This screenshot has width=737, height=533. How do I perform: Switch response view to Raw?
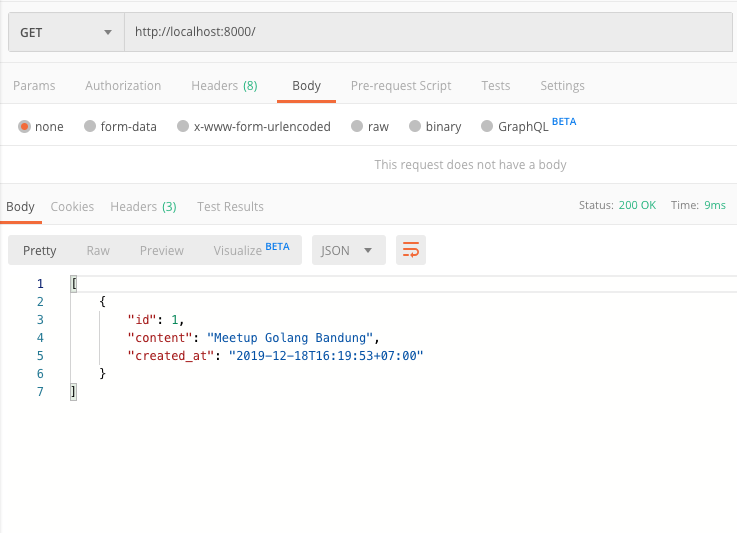(x=98, y=250)
